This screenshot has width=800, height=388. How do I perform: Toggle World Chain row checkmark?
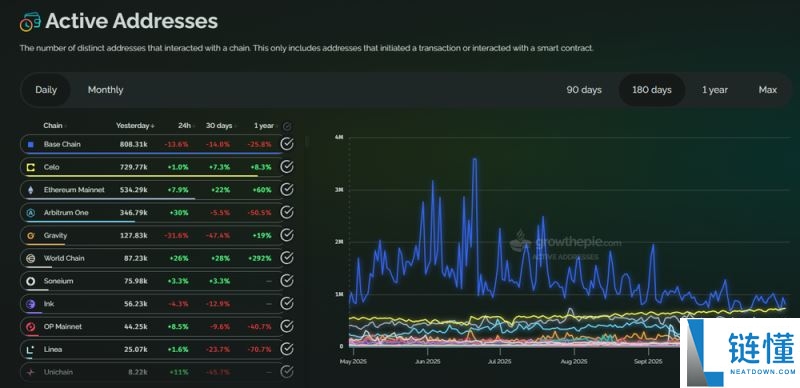point(287,258)
